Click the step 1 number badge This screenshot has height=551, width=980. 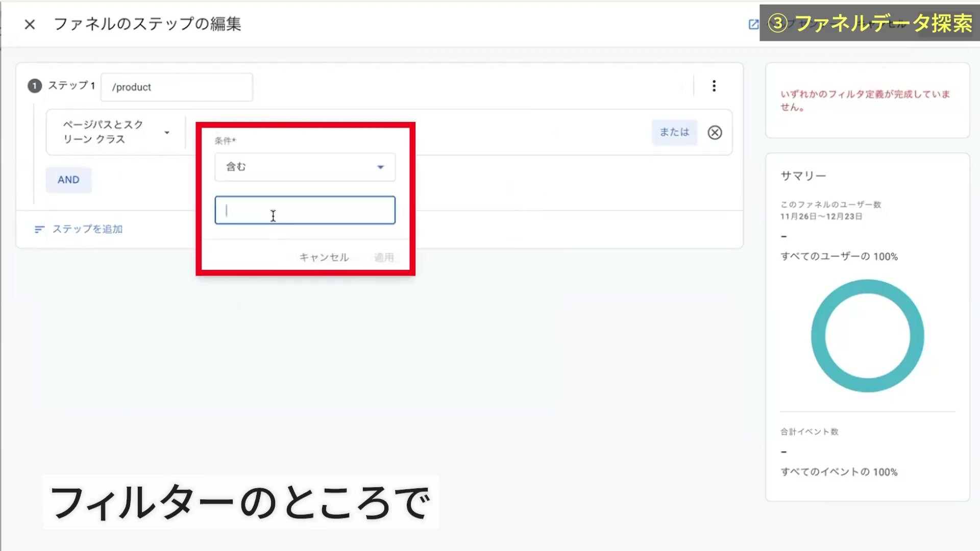34,86
